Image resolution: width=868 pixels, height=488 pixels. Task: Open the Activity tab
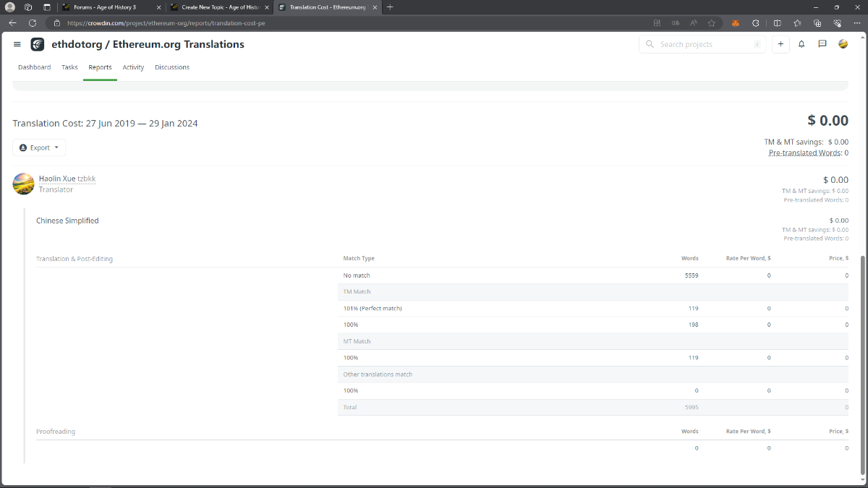(133, 67)
